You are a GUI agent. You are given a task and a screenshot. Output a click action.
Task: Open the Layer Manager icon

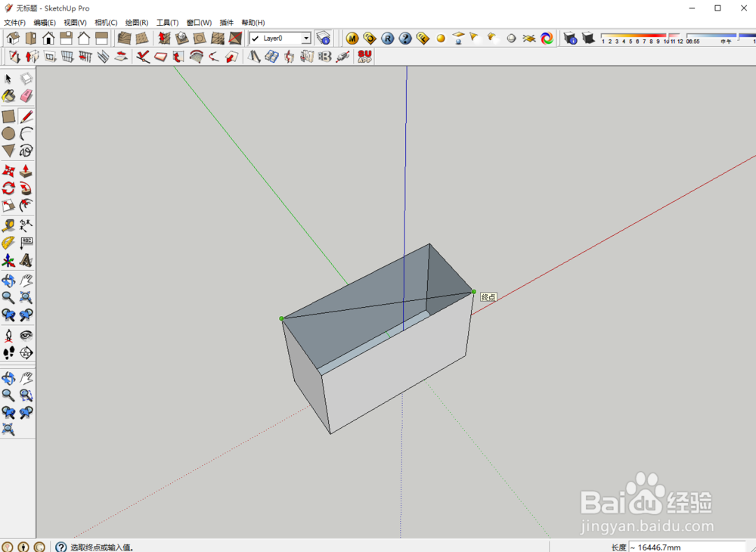[323, 38]
